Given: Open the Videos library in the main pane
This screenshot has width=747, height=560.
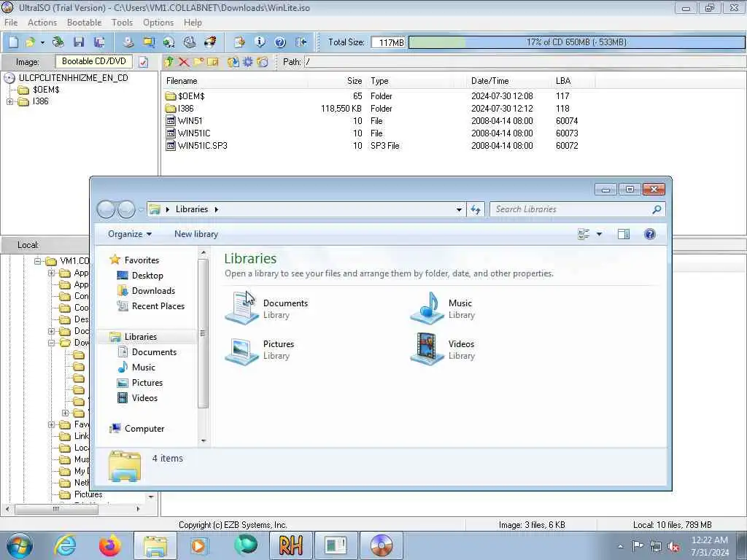Looking at the screenshot, I should [443, 349].
